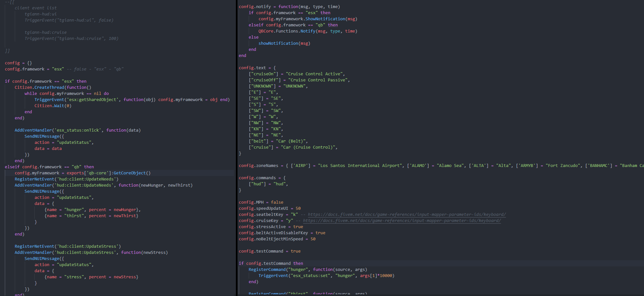This screenshot has height=296, width=644.
Task: Click the 'while config.myFramework == nil do' line
Action: point(67,93)
